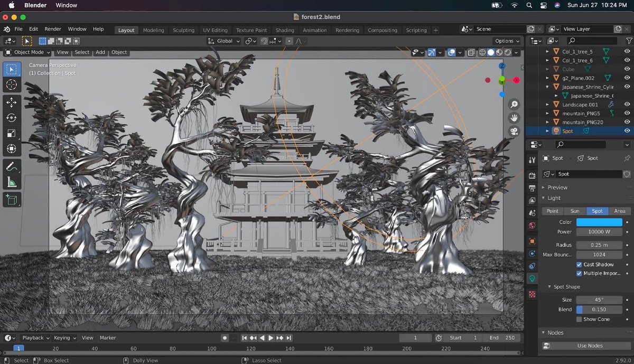Switch to wireframe viewport shading
The width and height of the screenshot is (634, 364).
pos(482,52)
